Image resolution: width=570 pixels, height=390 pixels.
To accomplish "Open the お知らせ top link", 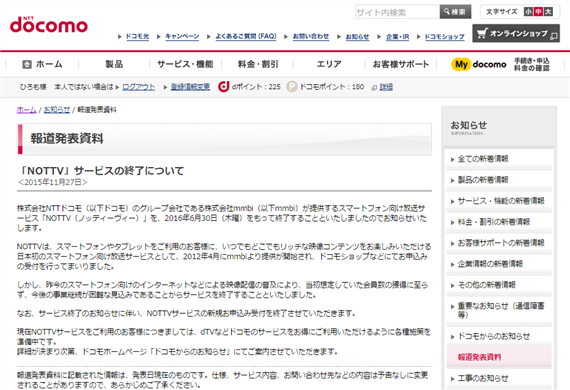I will [357, 37].
